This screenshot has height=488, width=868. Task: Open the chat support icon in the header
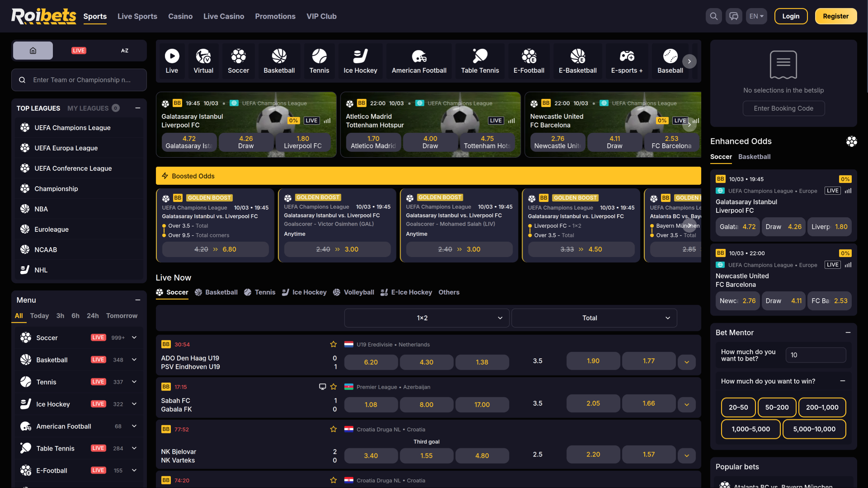[x=734, y=16]
